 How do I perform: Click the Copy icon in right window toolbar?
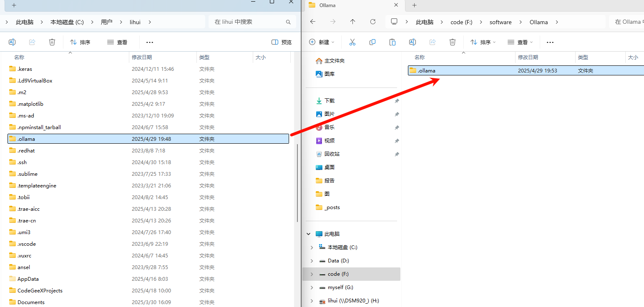pyautogui.click(x=372, y=42)
